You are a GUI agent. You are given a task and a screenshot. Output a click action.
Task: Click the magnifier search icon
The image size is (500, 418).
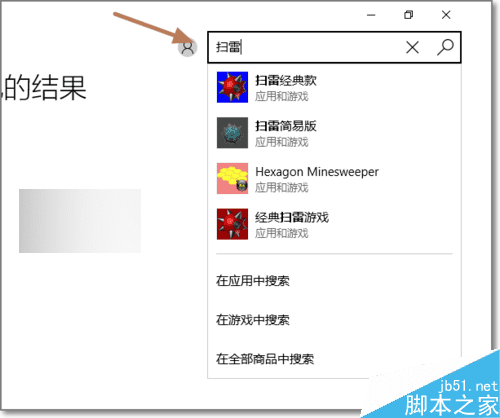445,47
